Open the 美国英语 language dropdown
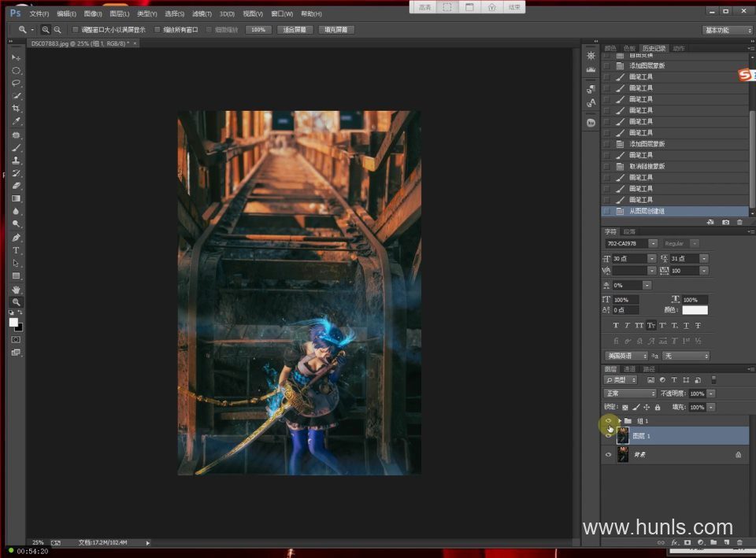Viewport: 756px width, 558px height. tap(627, 356)
